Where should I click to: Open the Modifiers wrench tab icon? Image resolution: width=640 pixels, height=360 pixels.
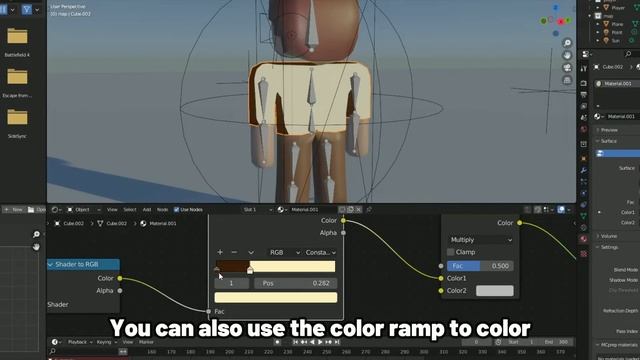(x=584, y=170)
